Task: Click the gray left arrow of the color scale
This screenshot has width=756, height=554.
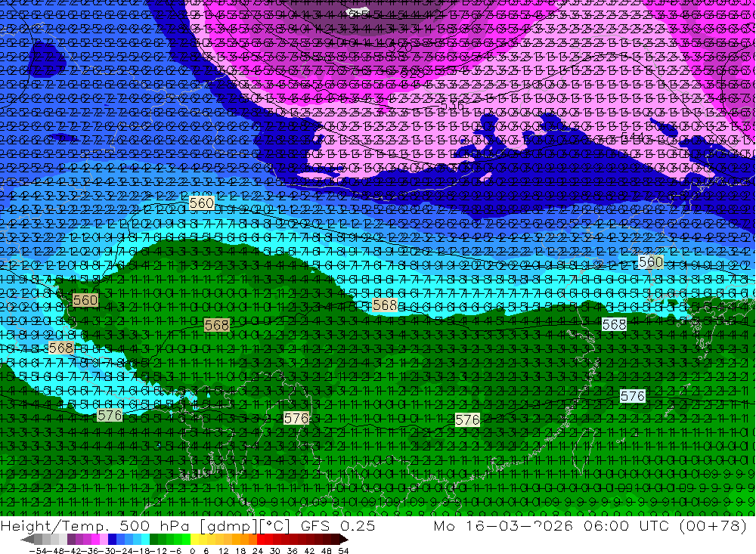Action: tap(27, 539)
